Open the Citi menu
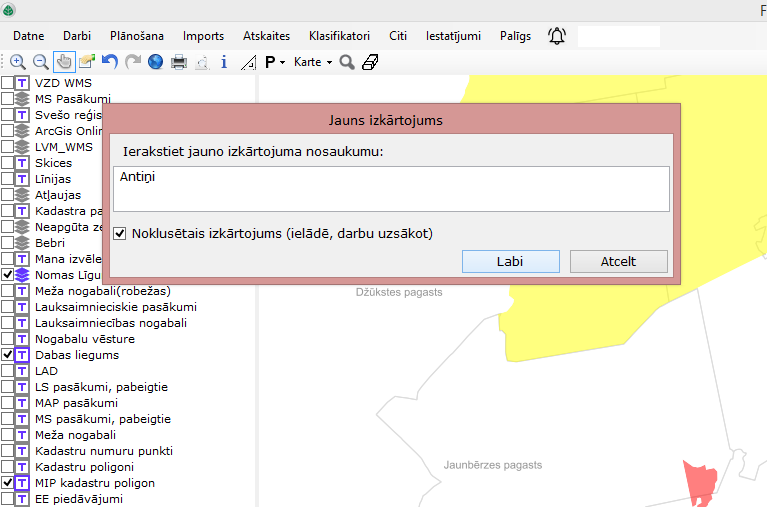Screen dimensions: 767x507 [398, 36]
